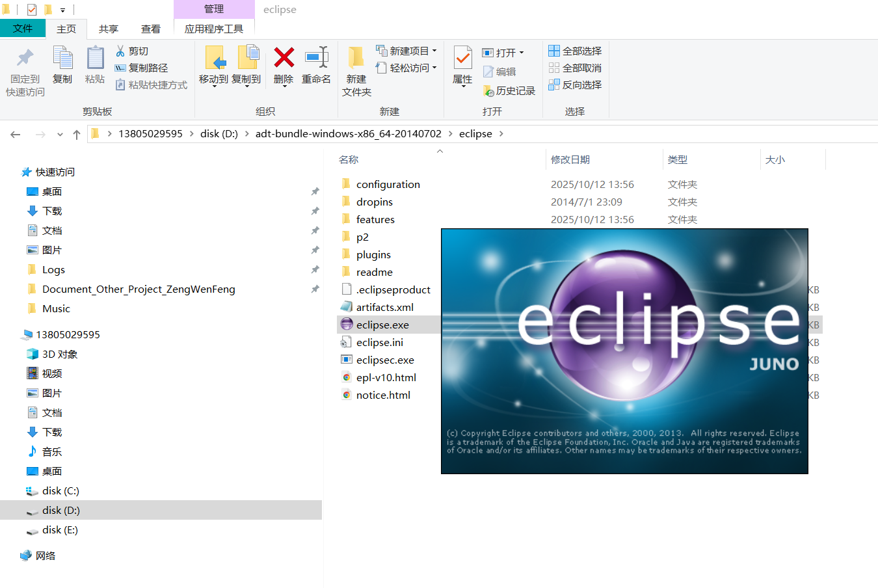
Task: Click Select all (全部选择)
Action: [575, 51]
